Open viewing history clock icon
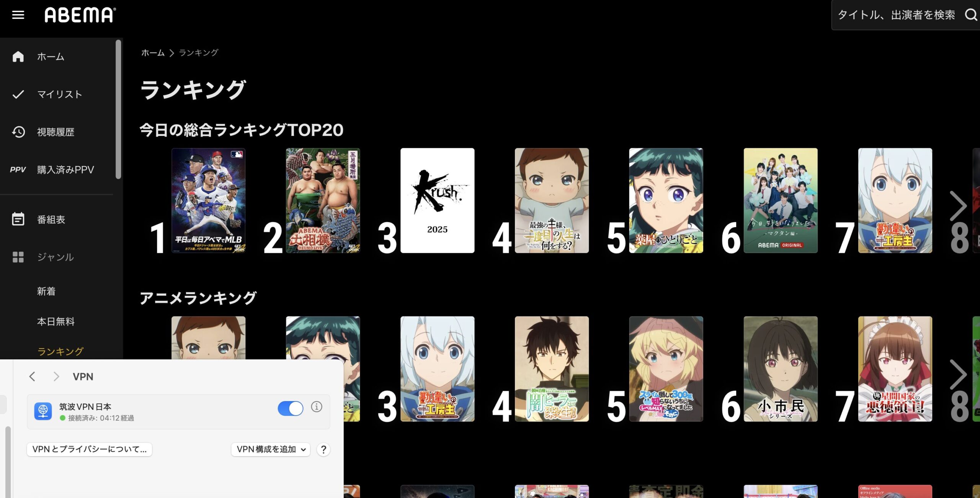This screenshot has height=498, width=980. point(18,132)
